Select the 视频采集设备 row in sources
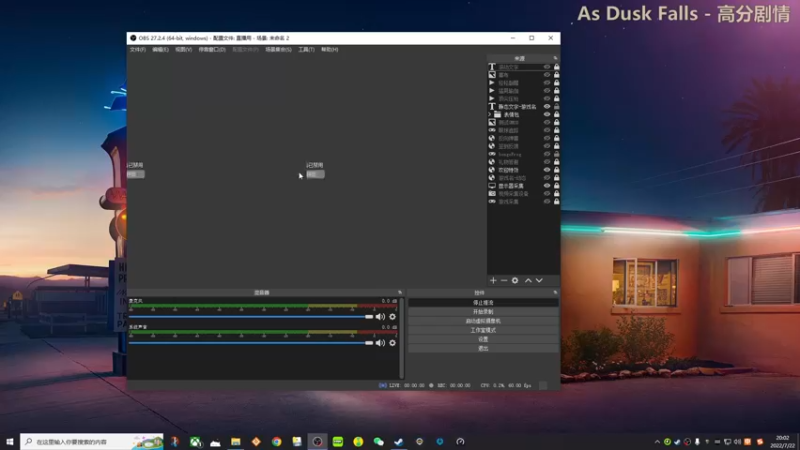 tap(523, 193)
